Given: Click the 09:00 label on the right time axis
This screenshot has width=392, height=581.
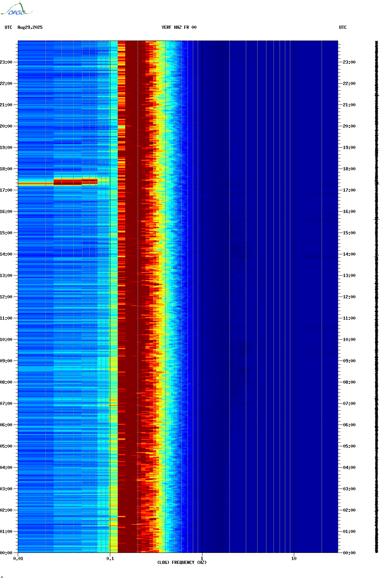Looking at the screenshot, I should (x=349, y=361).
